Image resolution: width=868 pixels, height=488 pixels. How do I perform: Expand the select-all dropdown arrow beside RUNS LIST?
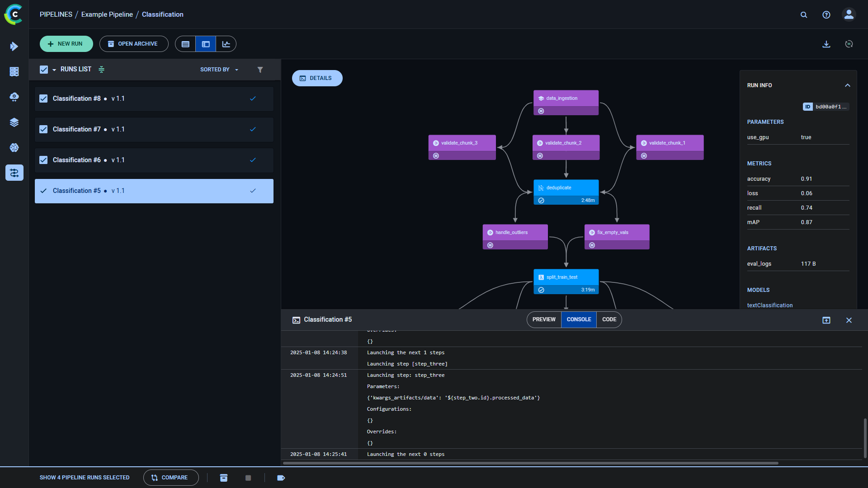click(x=54, y=70)
